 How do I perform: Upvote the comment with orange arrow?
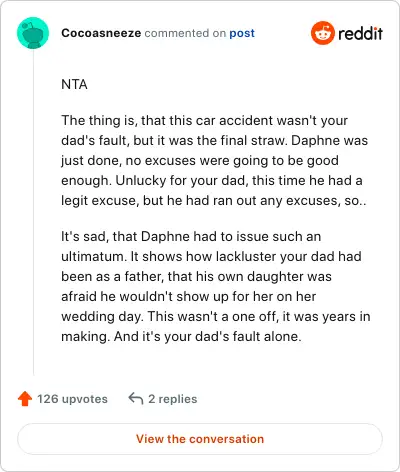tap(25, 399)
